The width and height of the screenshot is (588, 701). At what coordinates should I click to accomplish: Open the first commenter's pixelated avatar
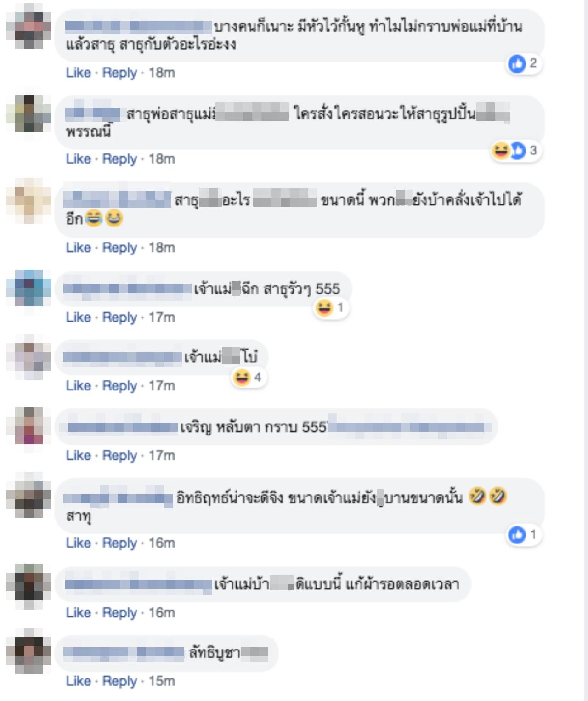click(x=29, y=26)
